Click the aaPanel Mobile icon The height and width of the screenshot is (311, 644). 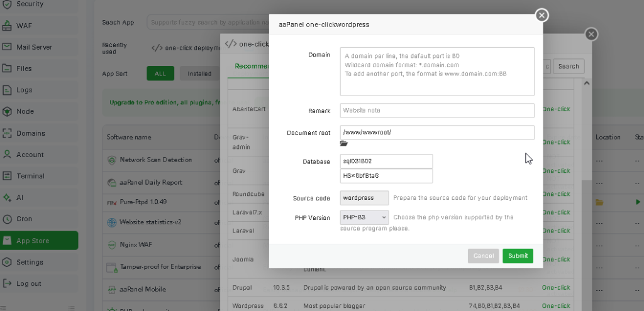coord(111,290)
